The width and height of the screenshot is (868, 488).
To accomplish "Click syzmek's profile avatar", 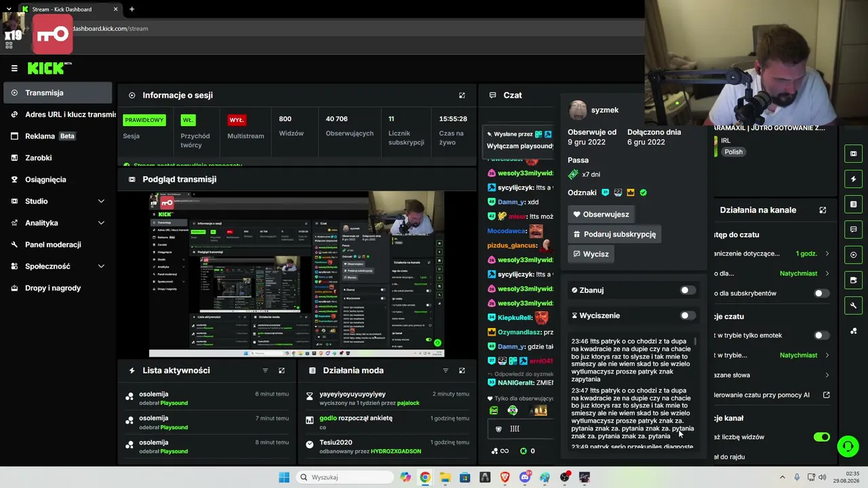I will point(578,110).
